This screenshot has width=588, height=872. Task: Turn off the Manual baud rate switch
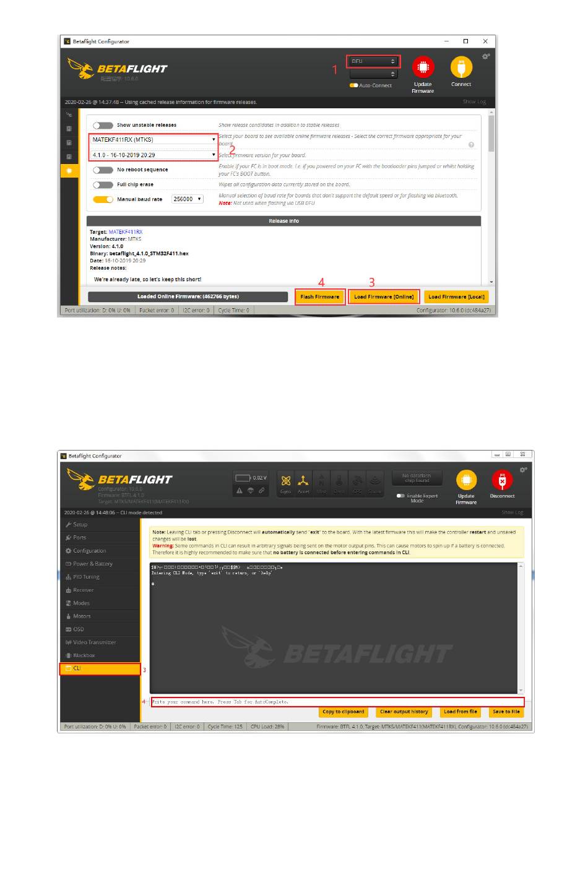click(103, 199)
